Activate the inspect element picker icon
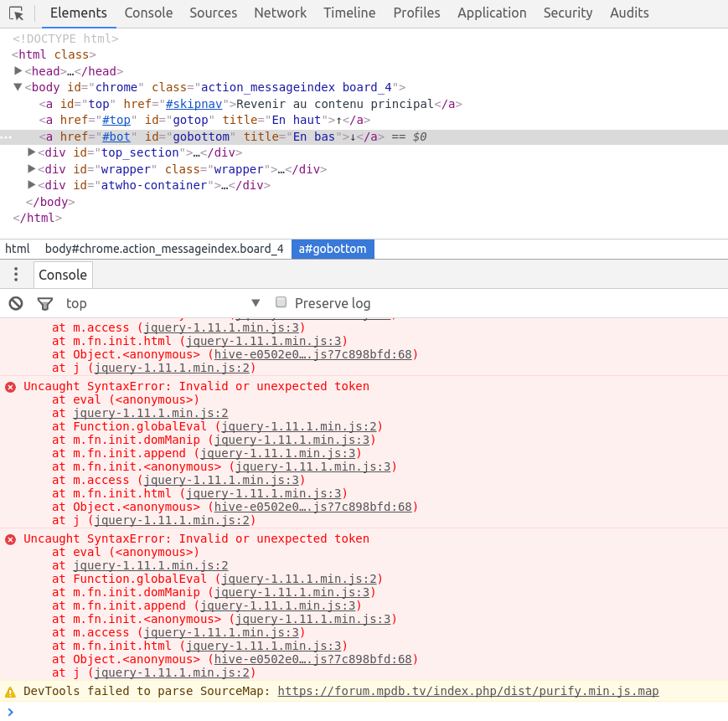 point(16,13)
